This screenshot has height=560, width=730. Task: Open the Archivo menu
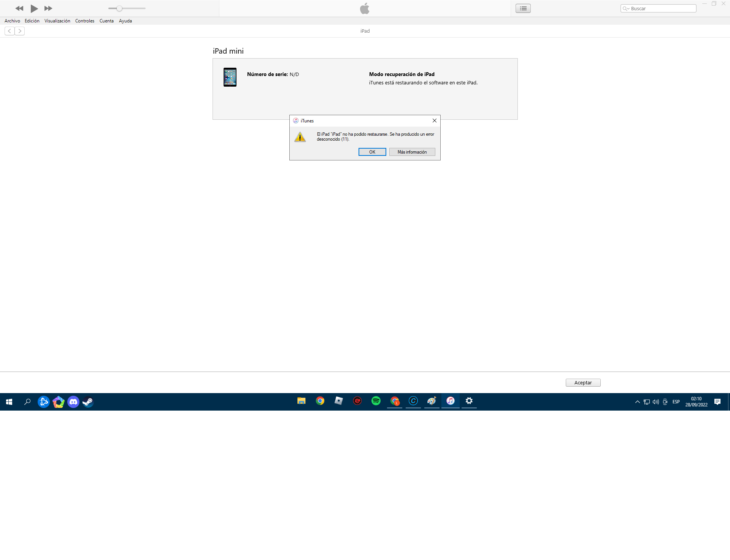[12, 21]
